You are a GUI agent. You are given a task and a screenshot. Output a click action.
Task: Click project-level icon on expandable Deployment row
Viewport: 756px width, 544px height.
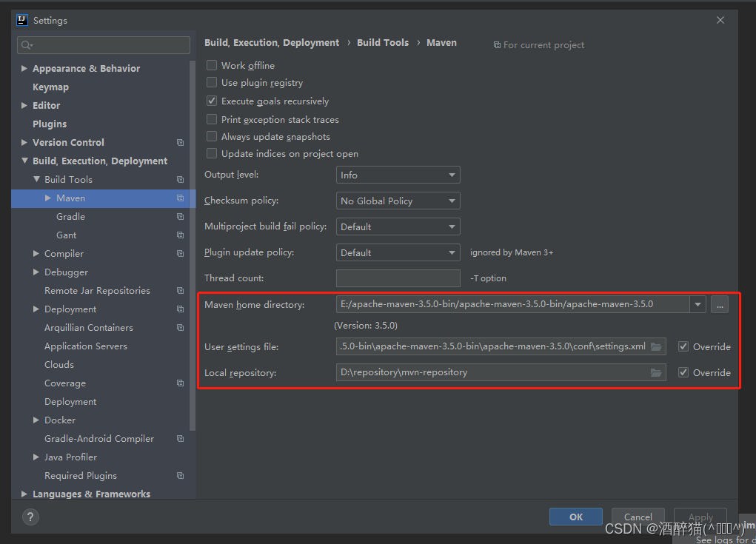point(181,309)
